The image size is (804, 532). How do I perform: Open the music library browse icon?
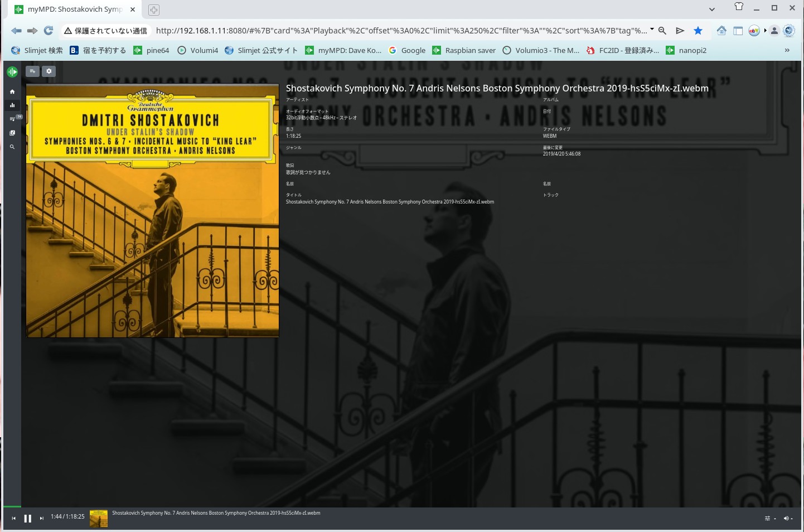(12, 133)
